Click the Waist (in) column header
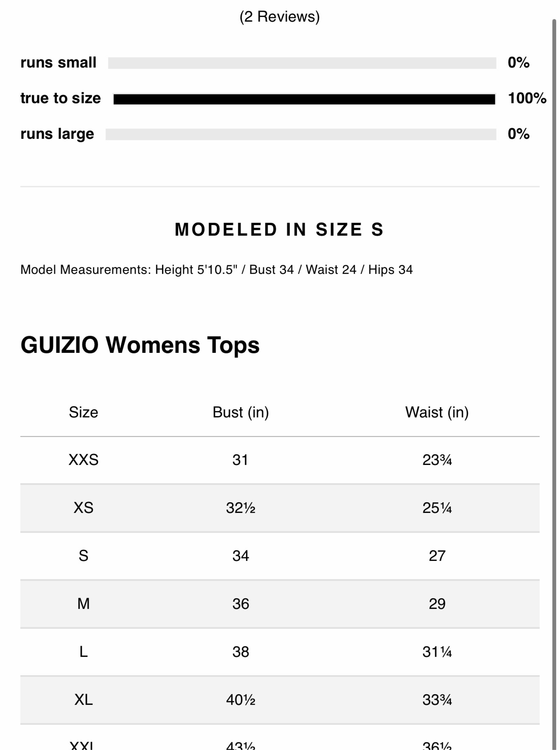This screenshot has height=750, width=560. (x=437, y=413)
